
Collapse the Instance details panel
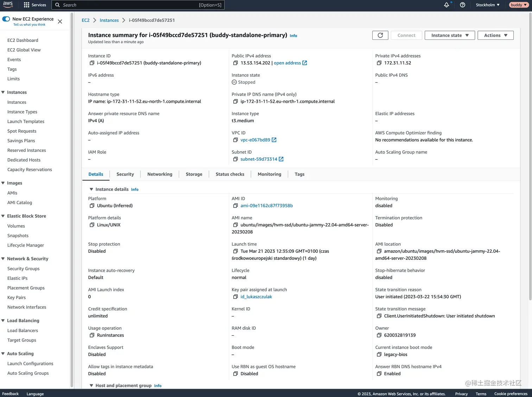pos(91,189)
